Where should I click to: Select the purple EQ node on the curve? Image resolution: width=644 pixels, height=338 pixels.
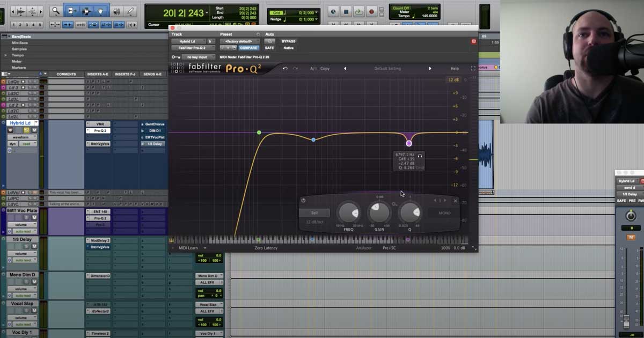[x=409, y=143]
